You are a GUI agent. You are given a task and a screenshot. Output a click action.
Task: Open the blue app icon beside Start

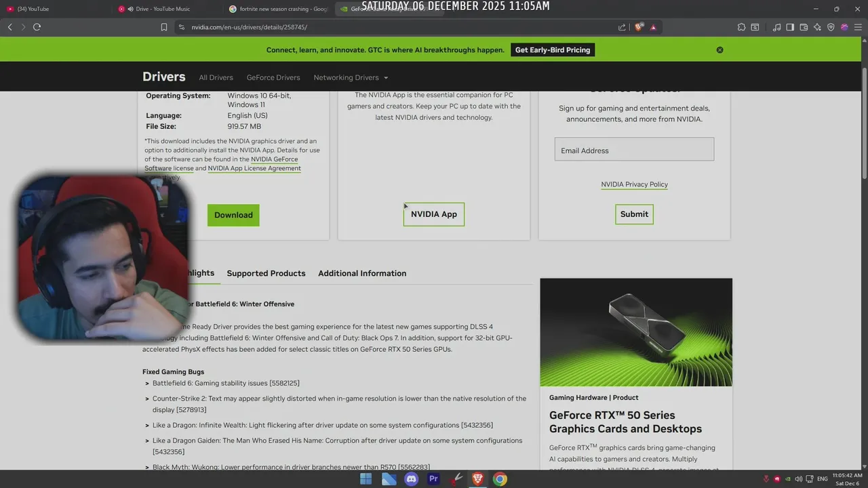(389, 479)
